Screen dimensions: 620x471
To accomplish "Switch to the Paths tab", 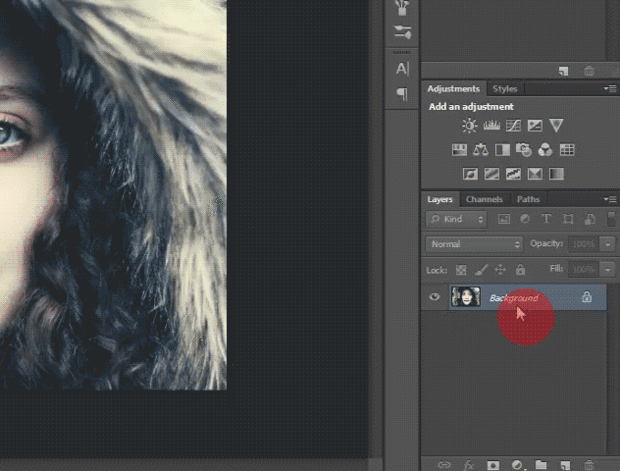I will click(x=528, y=200).
